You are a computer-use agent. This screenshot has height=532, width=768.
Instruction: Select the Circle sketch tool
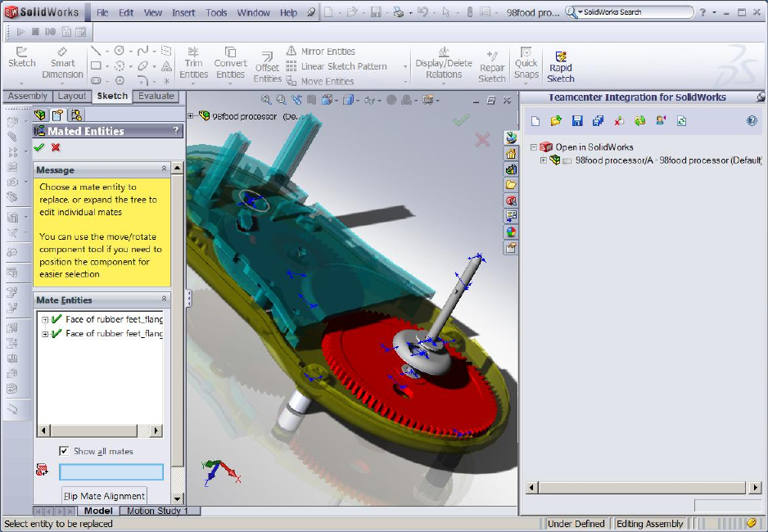[x=119, y=51]
